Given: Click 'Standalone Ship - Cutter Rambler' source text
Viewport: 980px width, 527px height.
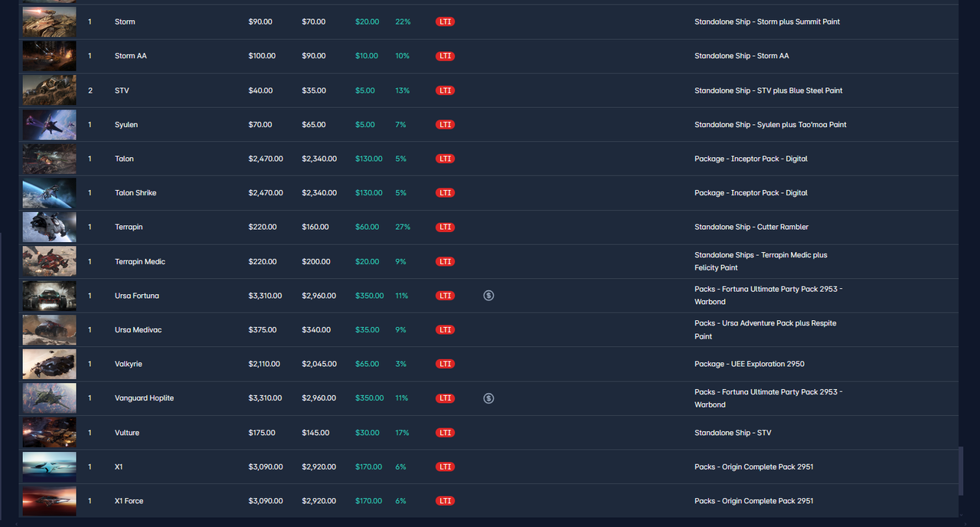Looking at the screenshot, I should [x=752, y=227].
